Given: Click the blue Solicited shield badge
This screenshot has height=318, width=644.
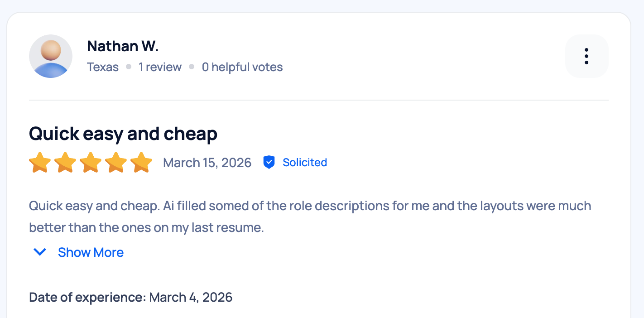Looking at the screenshot, I should (269, 162).
